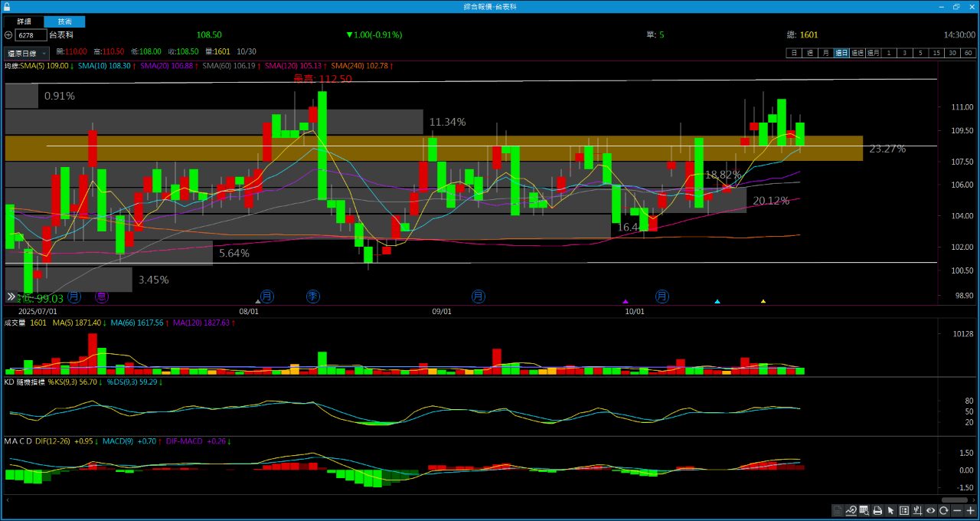The image size is (980, 521).
Task: Refresh the chart with the reload icon
Action: (944, 511)
